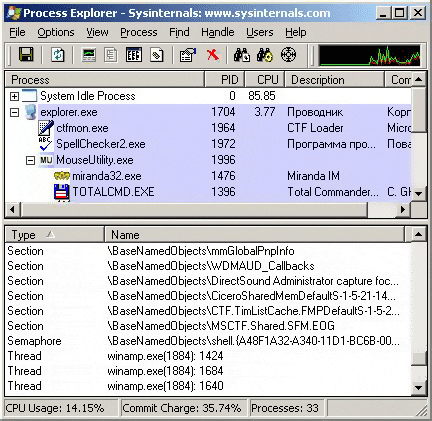
Task: Sort processes by CPU column header
Action: [265, 80]
